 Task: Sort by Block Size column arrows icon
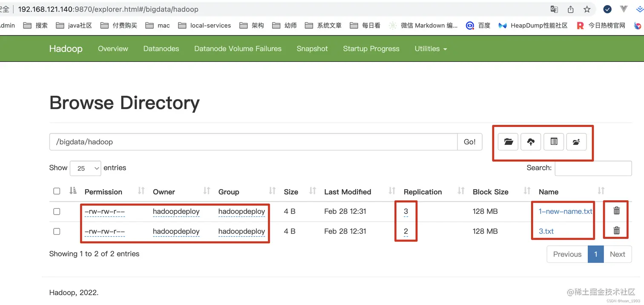tap(527, 191)
